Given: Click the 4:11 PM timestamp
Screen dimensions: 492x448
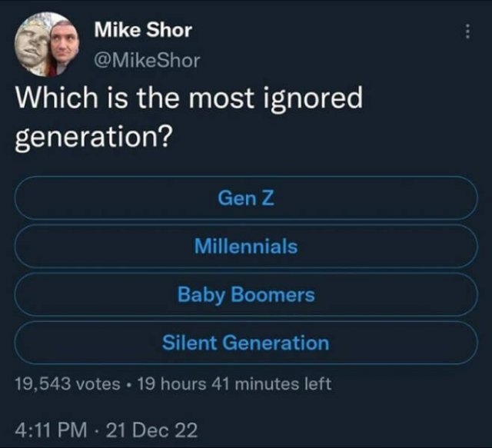Looking at the screenshot, I should click(51, 430).
